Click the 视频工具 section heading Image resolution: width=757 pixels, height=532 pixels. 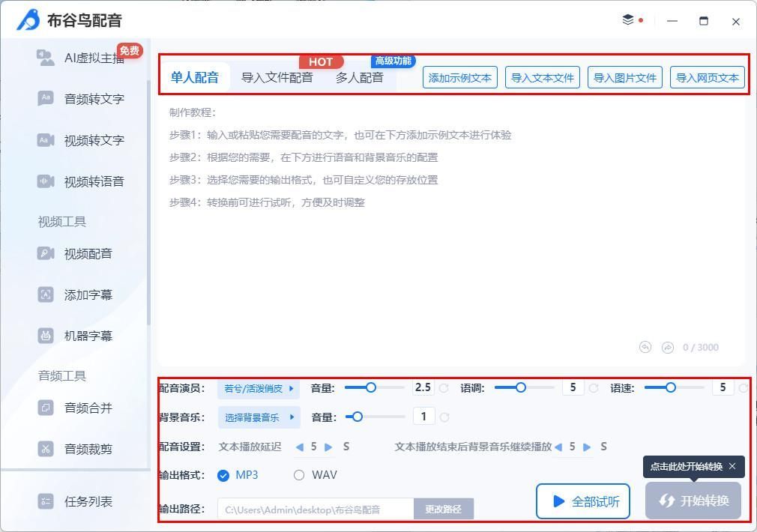[61, 222]
